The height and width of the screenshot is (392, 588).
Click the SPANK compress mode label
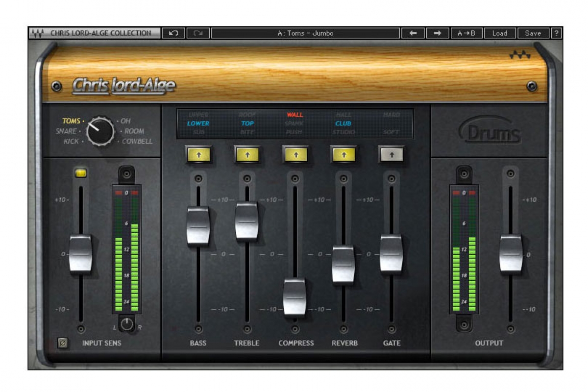(x=295, y=123)
